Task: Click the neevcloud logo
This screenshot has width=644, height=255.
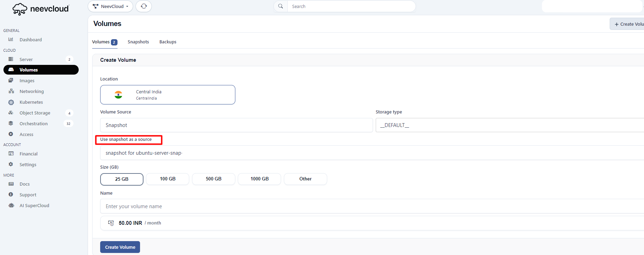Action: (41, 9)
